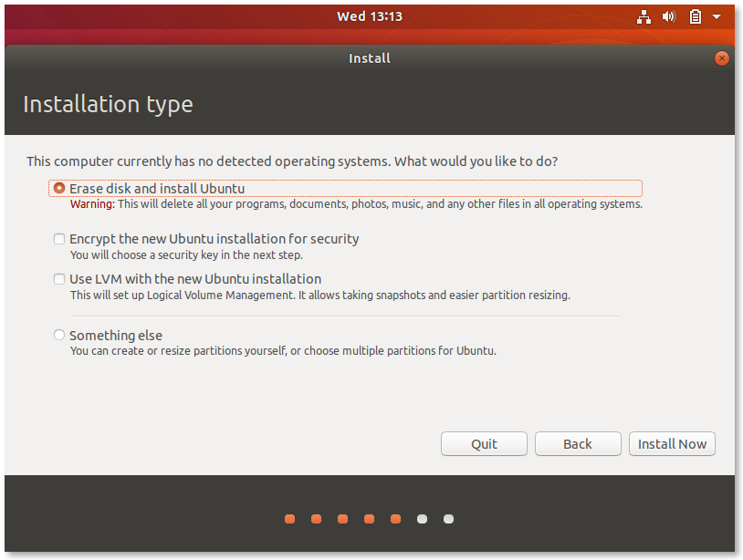This screenshot has height=560, width=743.
Task: Open the clock showing Wed 13:13
Action: click(x=370, y=16)
